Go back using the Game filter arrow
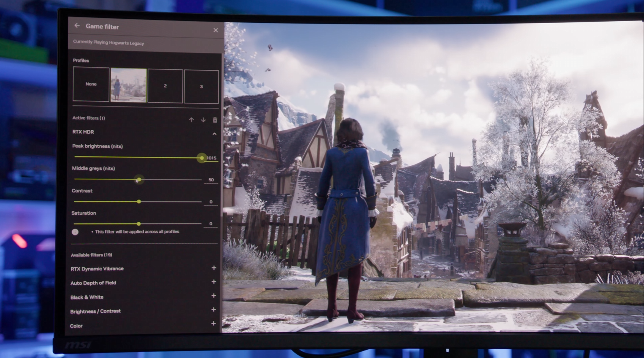The image size is (644, 358). coord(77,25)
